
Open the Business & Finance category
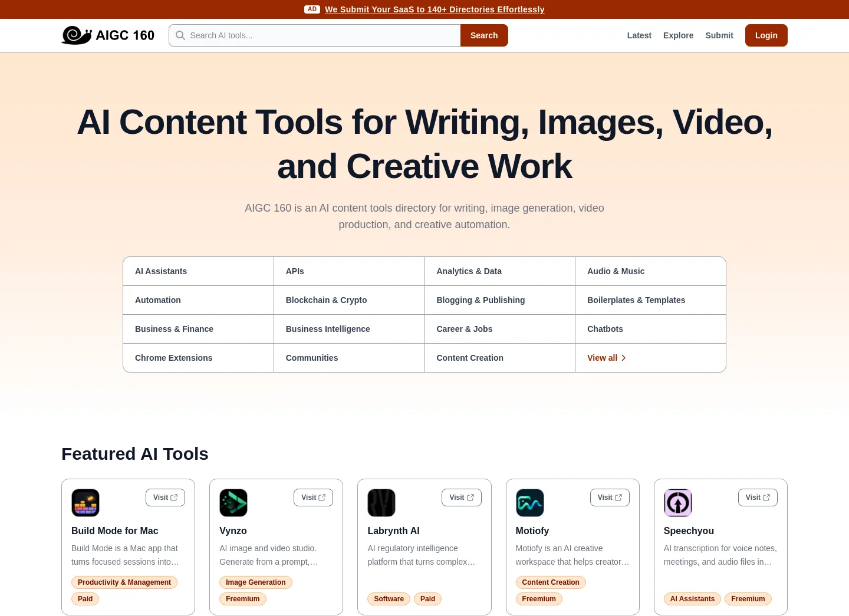click(x=198, y=329)
